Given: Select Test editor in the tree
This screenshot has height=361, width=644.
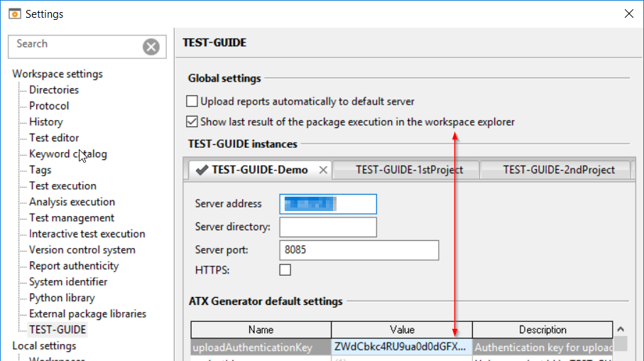Looking at the screenshot, I should point(54,138).
